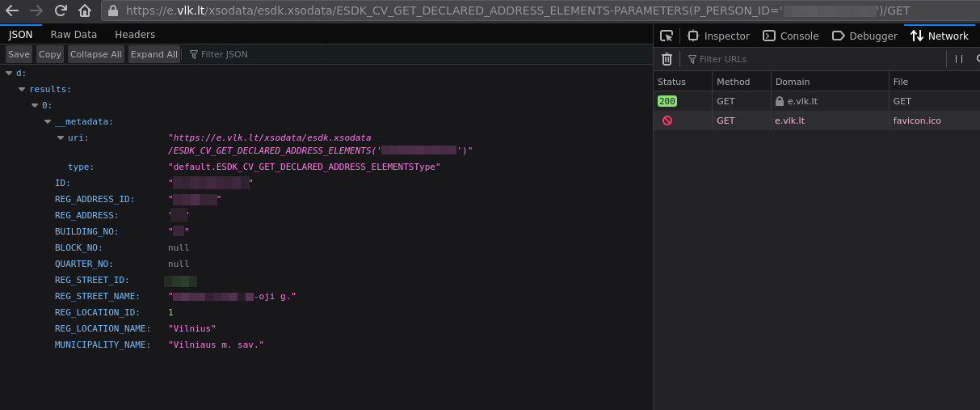Go to the browser home page

coord(84,11)
